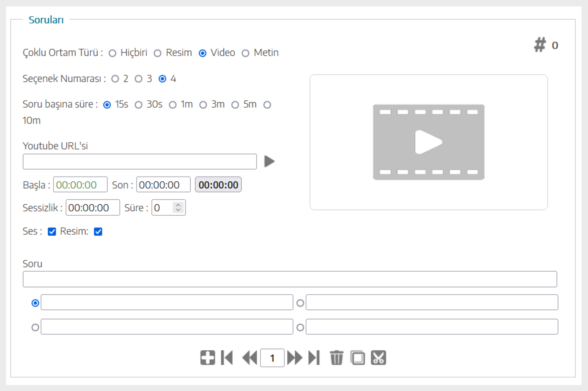Set time per question to 1m
This screenshot has width=588, height=391.
(x=173, y=105)
